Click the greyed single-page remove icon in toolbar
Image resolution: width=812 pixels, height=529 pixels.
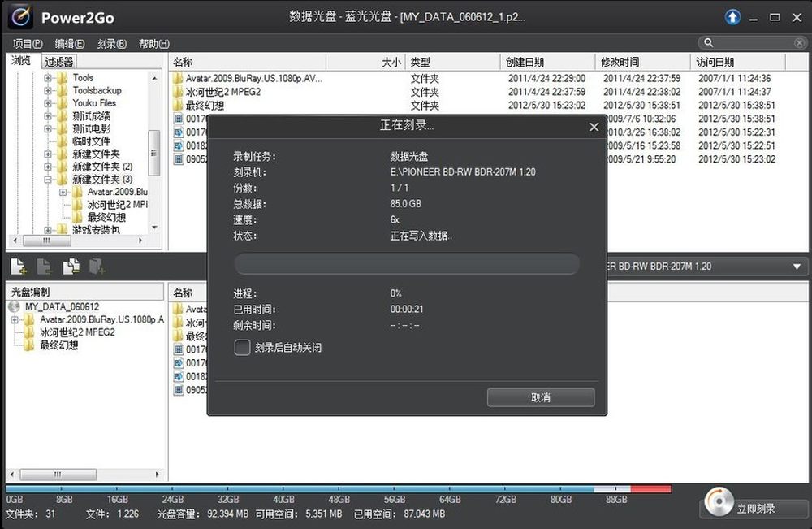pos(45,267)
